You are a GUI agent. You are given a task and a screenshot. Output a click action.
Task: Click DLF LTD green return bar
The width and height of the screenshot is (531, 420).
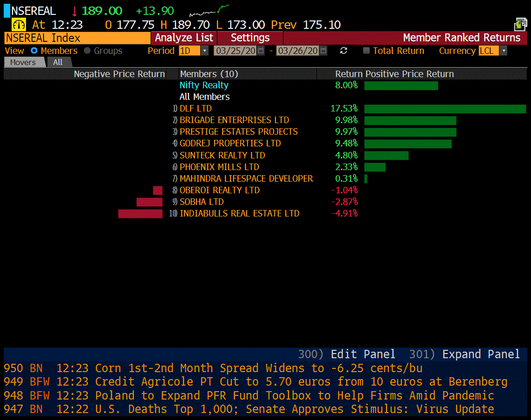[445, 109]
